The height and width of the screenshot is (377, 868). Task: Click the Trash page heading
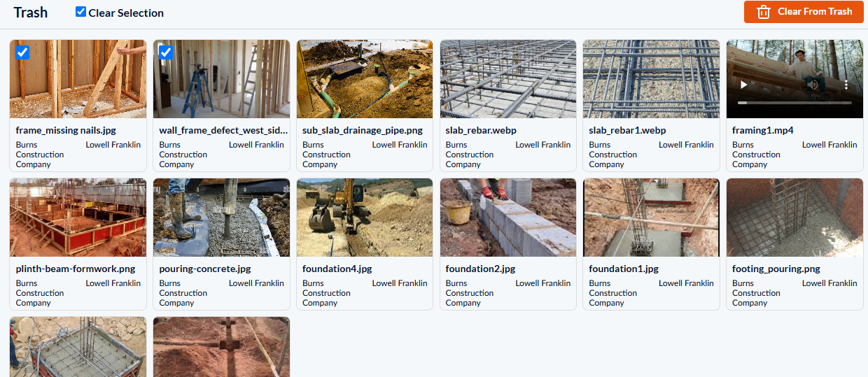[31, 12]
